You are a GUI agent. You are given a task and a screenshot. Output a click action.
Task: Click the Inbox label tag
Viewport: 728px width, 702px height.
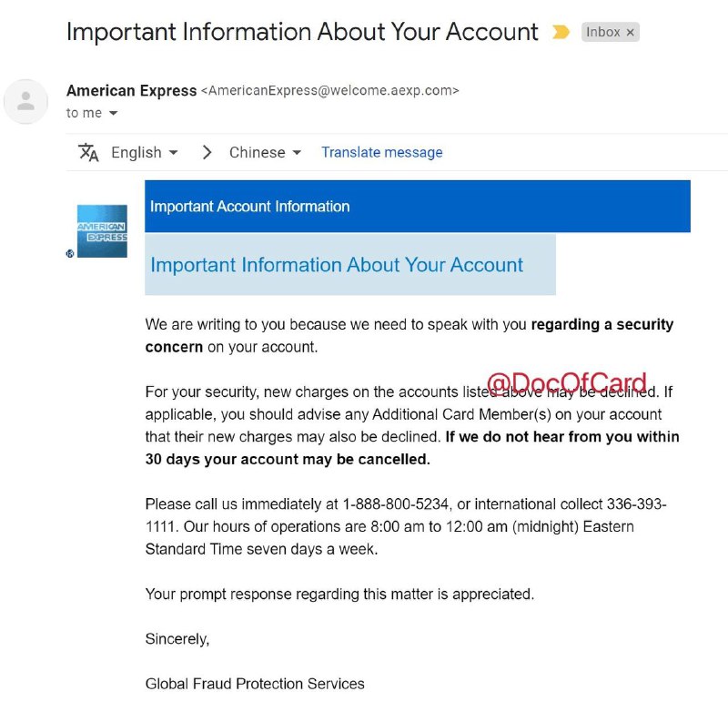[x=602, y=32]
